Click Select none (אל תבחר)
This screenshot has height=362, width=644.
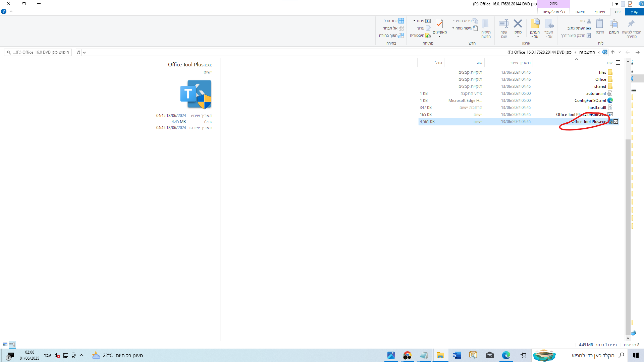point(393,28)
